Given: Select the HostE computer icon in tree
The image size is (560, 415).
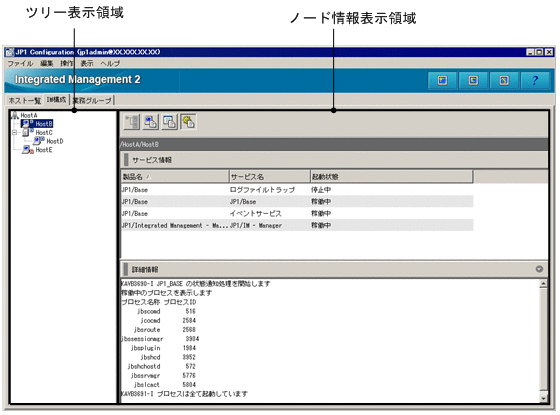Looking at the screenshot, I should pos(28,150).
